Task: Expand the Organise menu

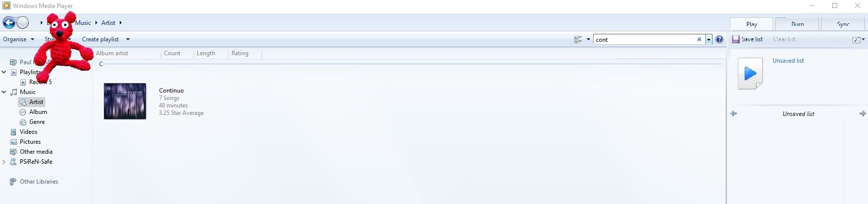Action: (18, 39)
